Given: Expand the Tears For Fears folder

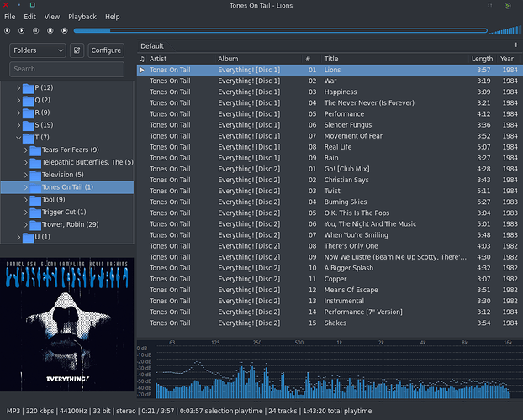Looking at the screenshot, I should 27,150.
